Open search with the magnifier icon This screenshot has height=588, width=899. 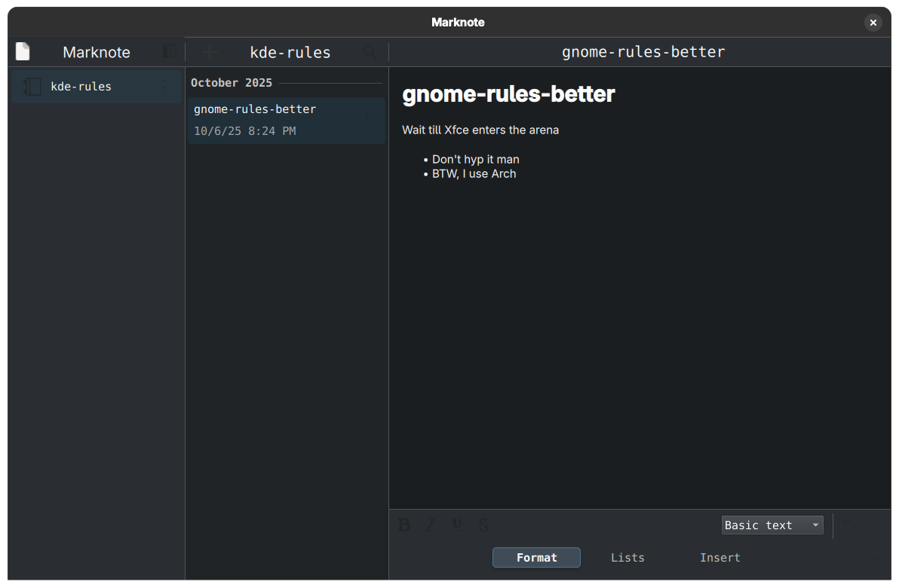pyautogui.click(x=369, y=51)
